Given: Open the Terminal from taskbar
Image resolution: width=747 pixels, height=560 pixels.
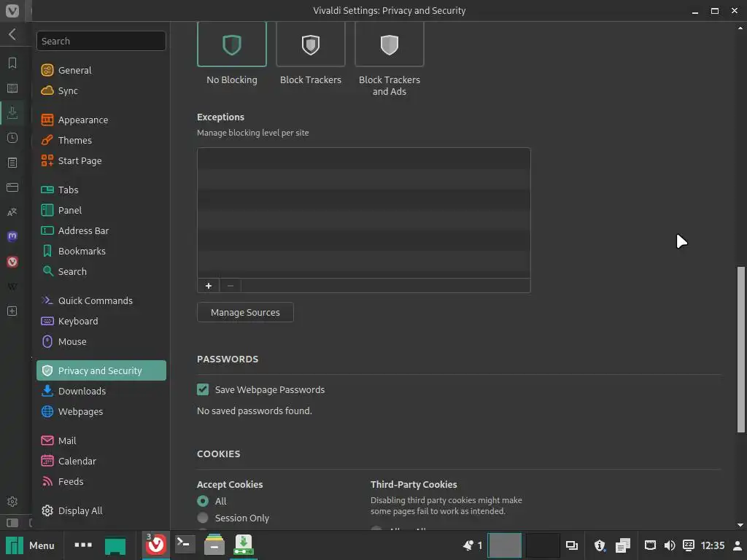Looking at the screenshot, I should (x=185, y=544).
